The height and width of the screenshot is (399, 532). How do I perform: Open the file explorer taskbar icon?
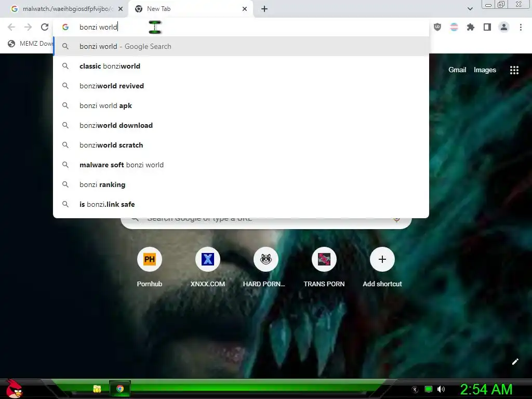97,389
